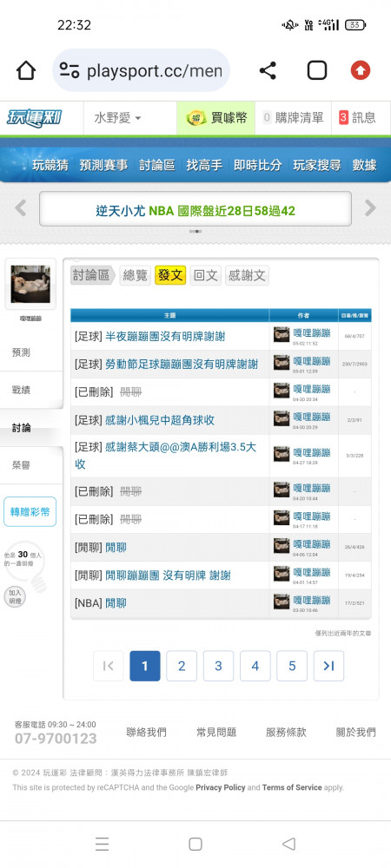391x868 pixels.
Task: Open the 購牌清單 list
Action: click(x=293, y=118)
